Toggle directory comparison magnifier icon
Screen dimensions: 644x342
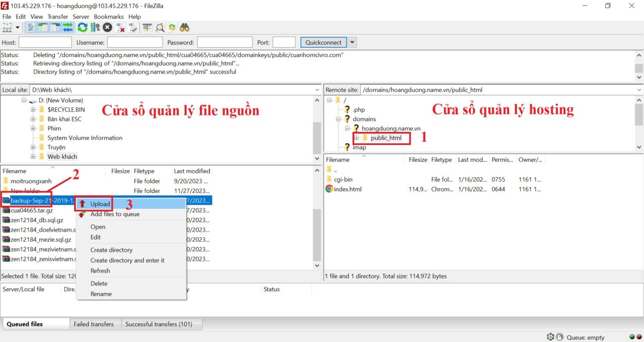(160, 27)
